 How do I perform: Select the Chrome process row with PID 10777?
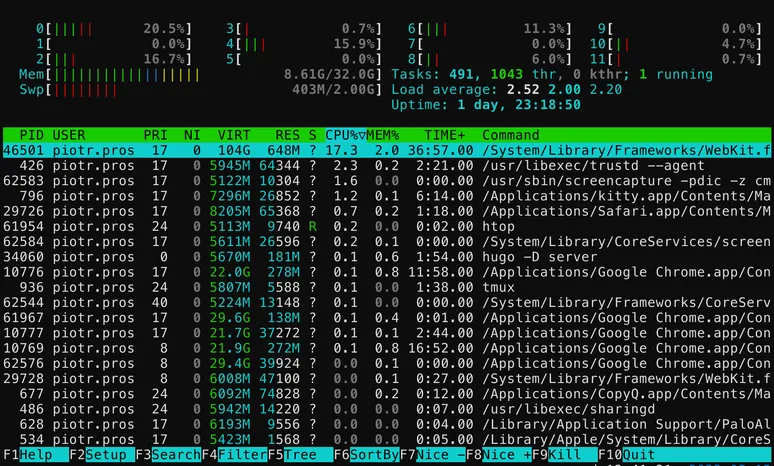387,333
